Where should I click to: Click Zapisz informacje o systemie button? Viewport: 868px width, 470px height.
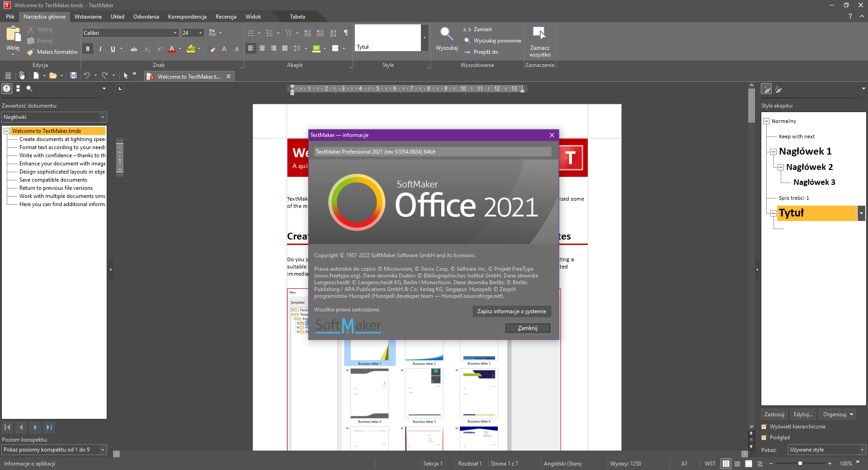pos(512,311)
